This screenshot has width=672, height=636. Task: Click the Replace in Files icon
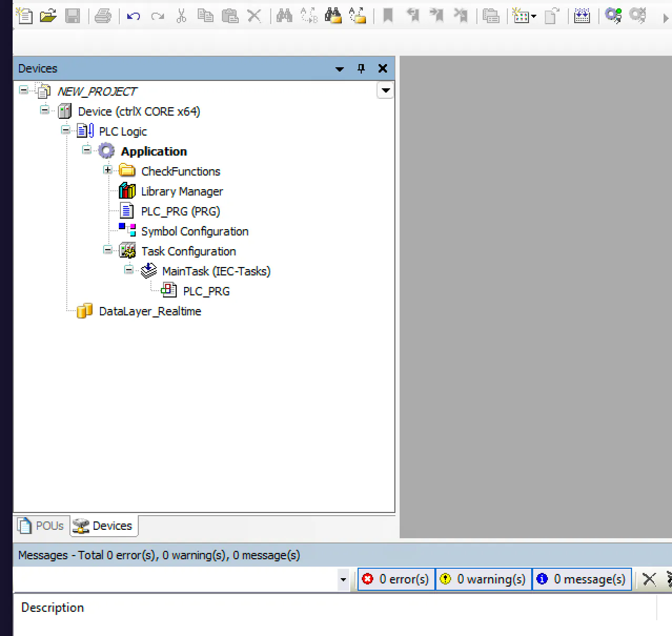click(x=358, y=16)
